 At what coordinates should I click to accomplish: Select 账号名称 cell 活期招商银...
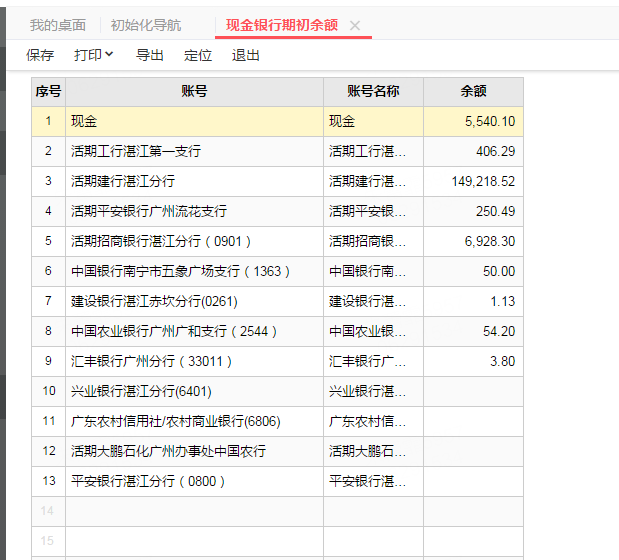pos(373,241)
